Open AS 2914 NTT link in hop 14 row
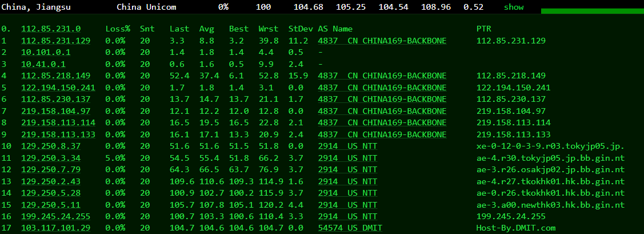This screenshot has width=644, height=234. [x=347, y=193]
